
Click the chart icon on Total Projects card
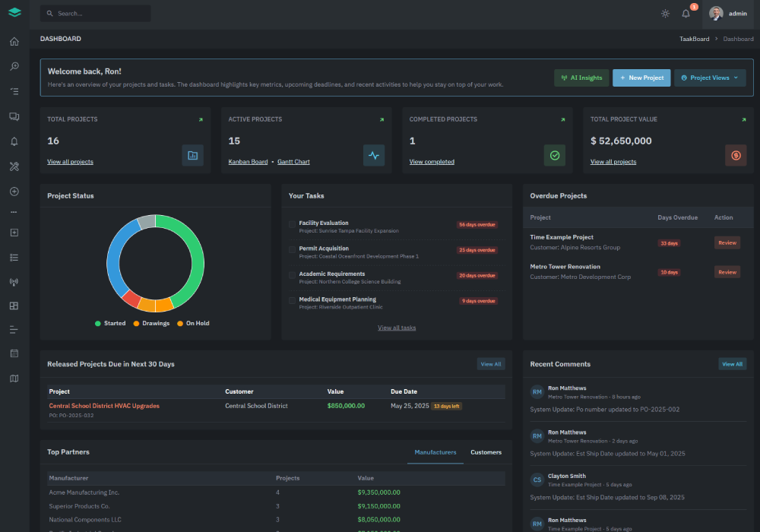point(192,156)
